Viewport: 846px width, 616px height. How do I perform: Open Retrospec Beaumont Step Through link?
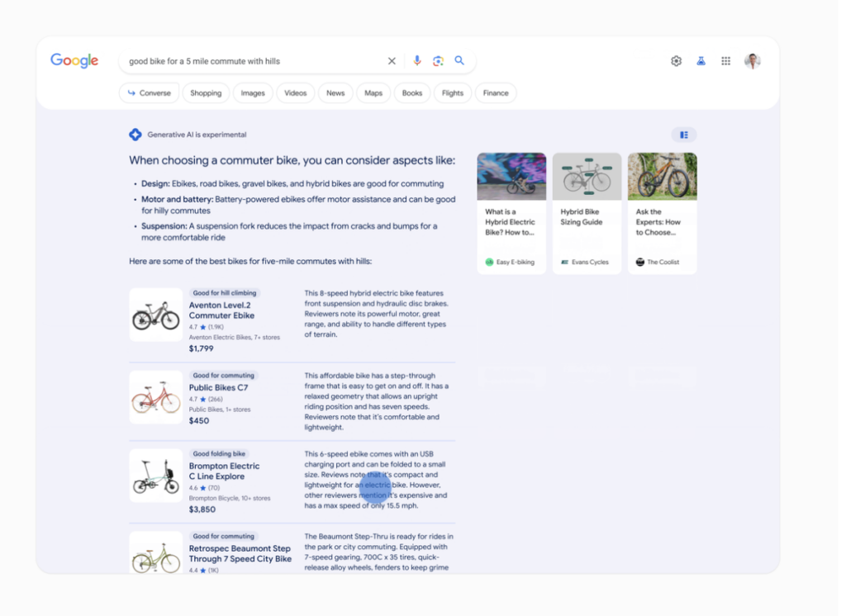point(240,553)
